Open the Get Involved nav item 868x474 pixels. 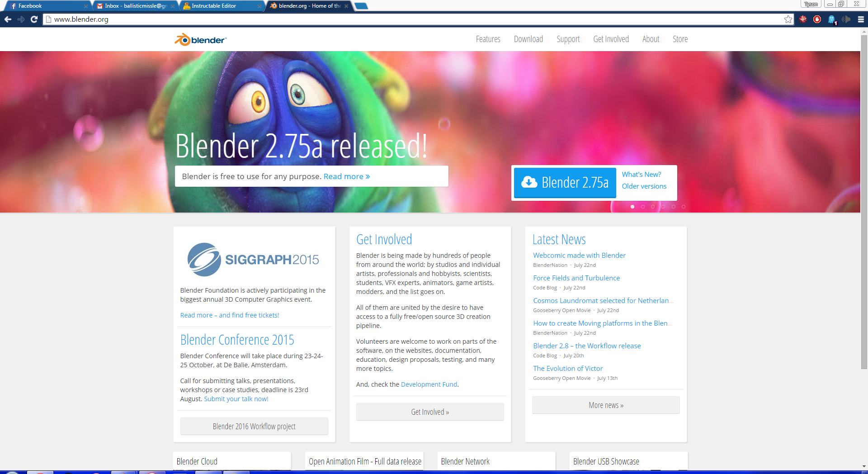point(611,39)
